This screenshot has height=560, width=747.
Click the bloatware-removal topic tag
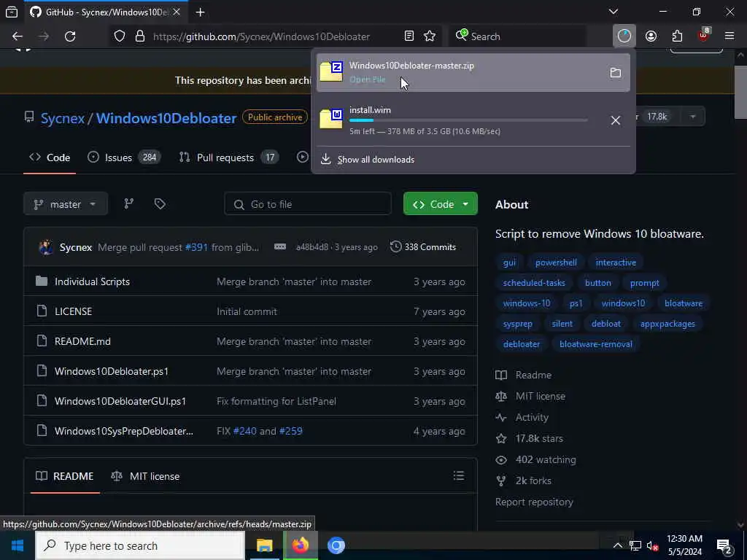click(x=595, y=344)
